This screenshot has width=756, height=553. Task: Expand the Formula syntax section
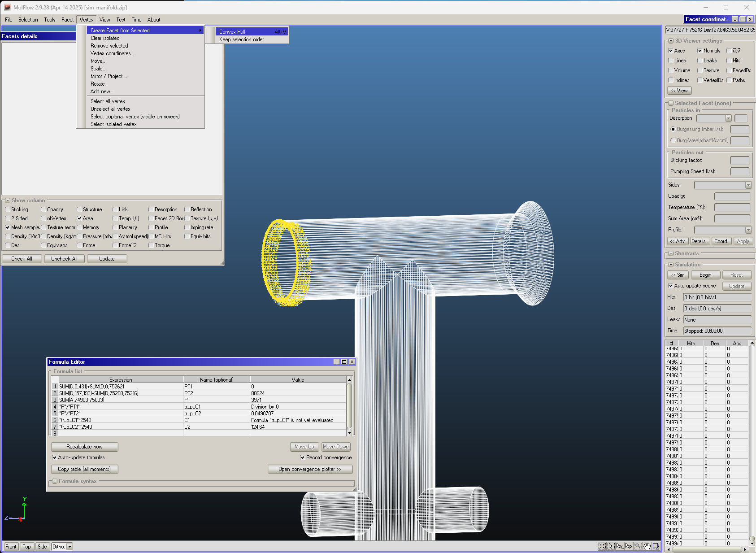(x=55, y=481)
